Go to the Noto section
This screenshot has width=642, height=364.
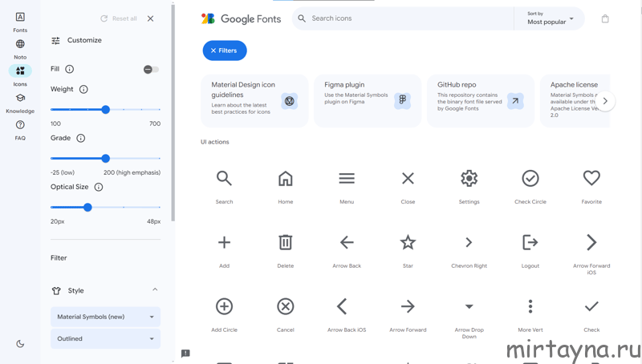[x=20, y=49]
